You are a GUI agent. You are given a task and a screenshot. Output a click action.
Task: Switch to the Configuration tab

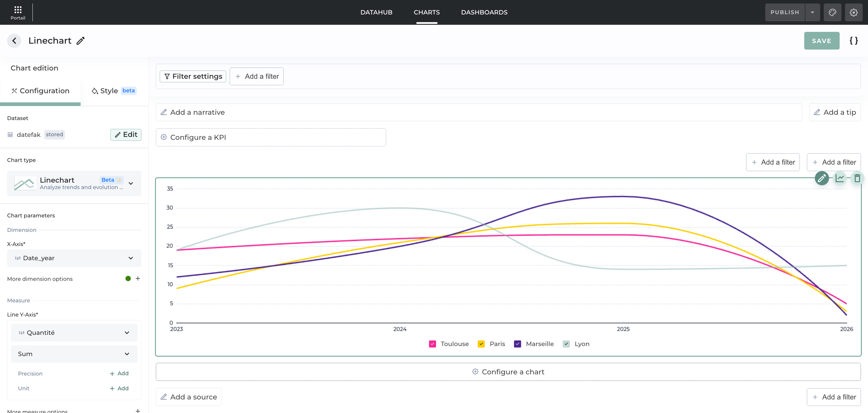tap(40, 91)
